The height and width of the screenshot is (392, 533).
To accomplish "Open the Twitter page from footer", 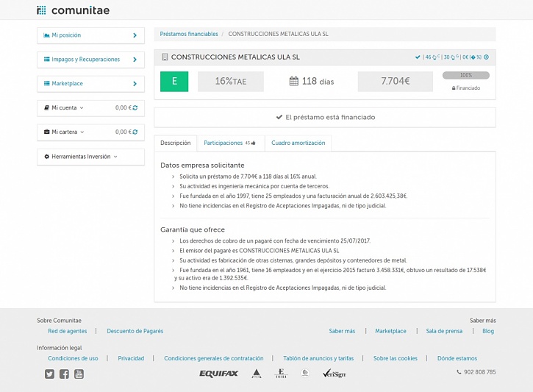I will point(49,374).
